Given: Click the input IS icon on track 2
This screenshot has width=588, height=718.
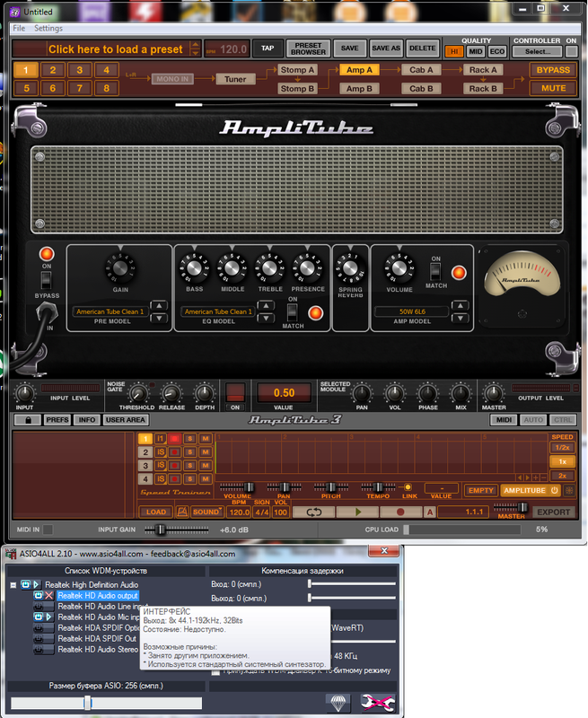Looking at the screenshot, I should tap(161, 452).
